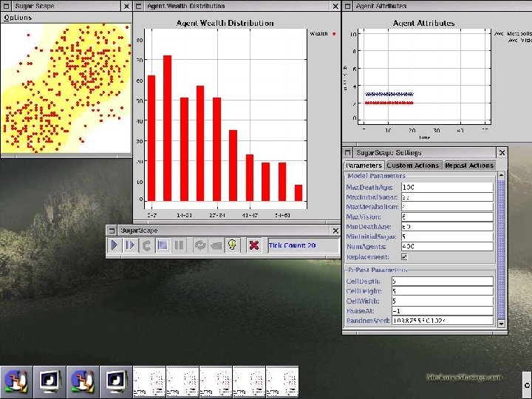
Task: Click the MaxInitialSugar input field
Action: click(447, 197)
